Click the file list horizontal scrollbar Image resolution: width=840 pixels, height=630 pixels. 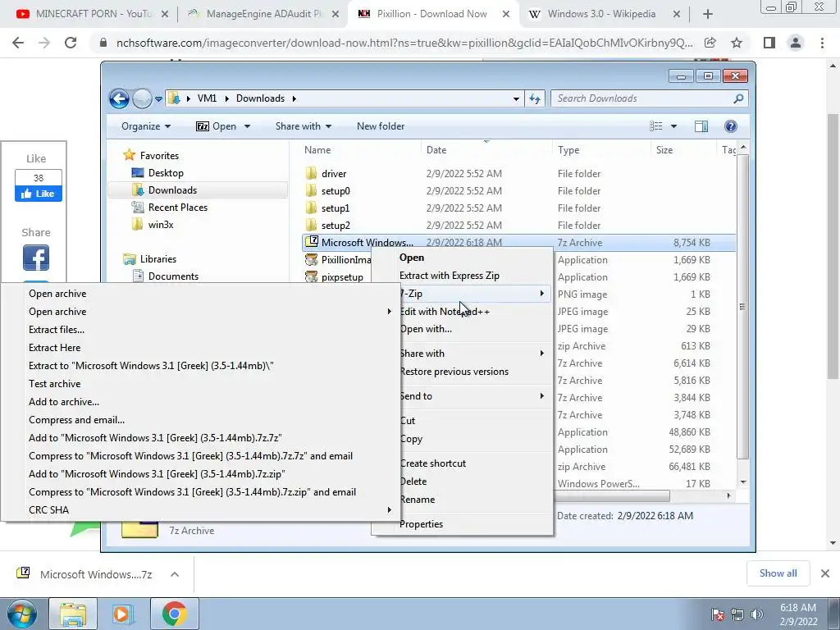click(610, 496)
